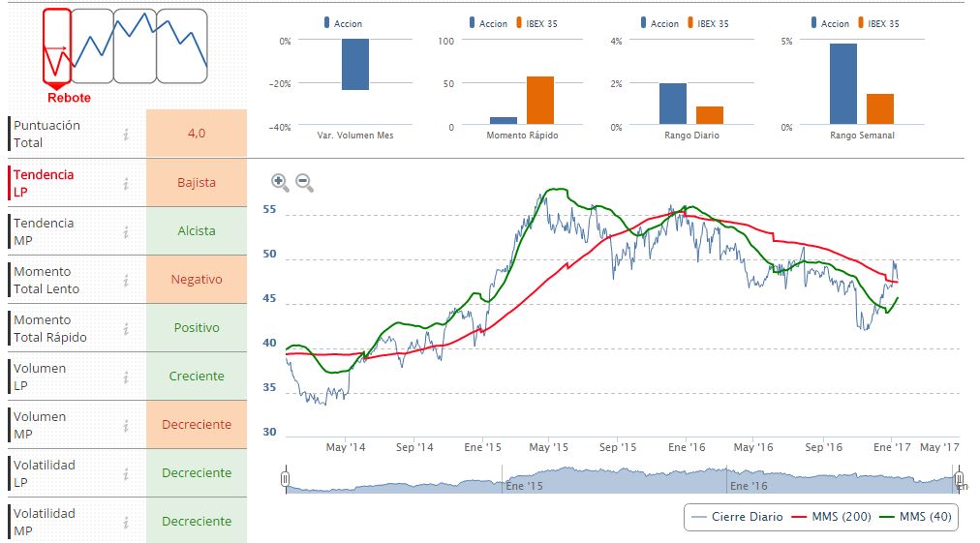Open info for Momento Total Lento
This screenshot has height=543, width=980.
pyautogui.click(x=126, y=280)
